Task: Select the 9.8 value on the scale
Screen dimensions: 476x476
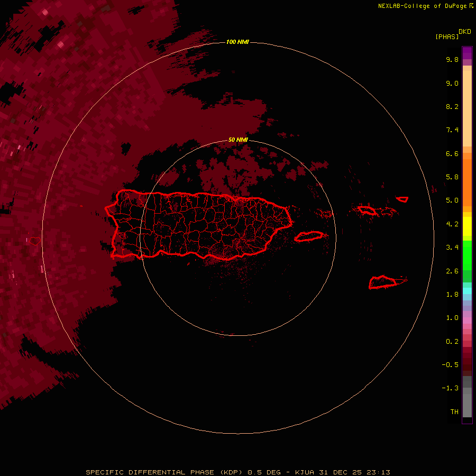Action: [x=452, y=59]
